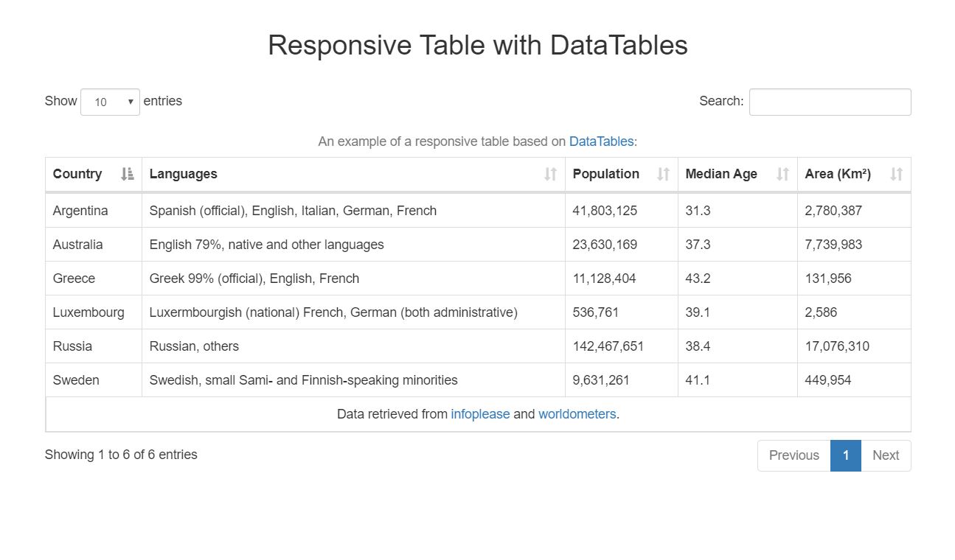Go to the Previous page

coord(793,455)
